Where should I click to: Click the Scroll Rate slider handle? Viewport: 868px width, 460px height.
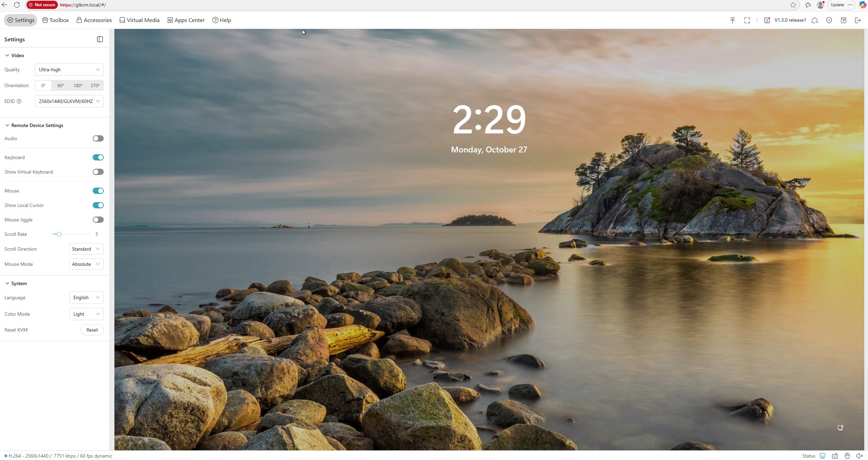59,234
